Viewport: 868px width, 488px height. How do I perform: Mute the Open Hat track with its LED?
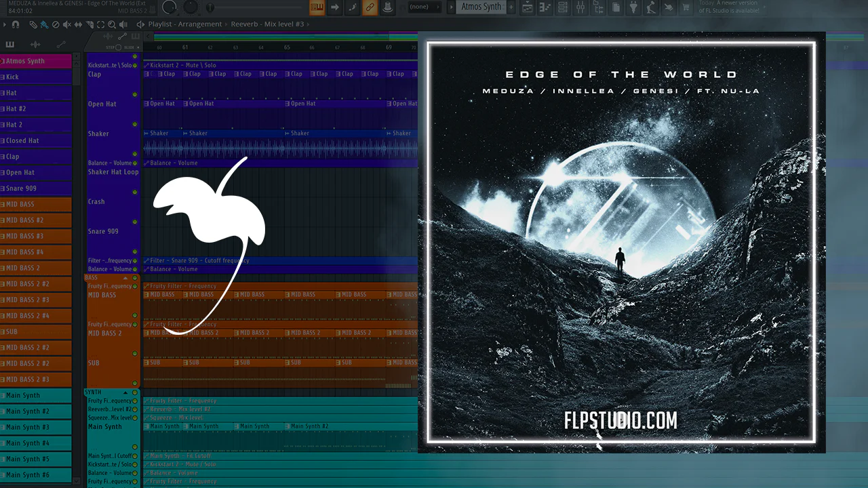(x=135, y=125)
